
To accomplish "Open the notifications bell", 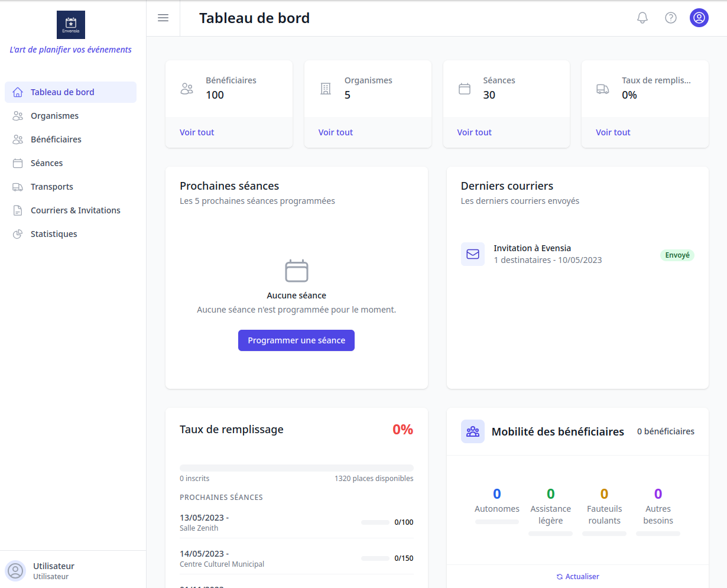I will click(x=642, y=18).
